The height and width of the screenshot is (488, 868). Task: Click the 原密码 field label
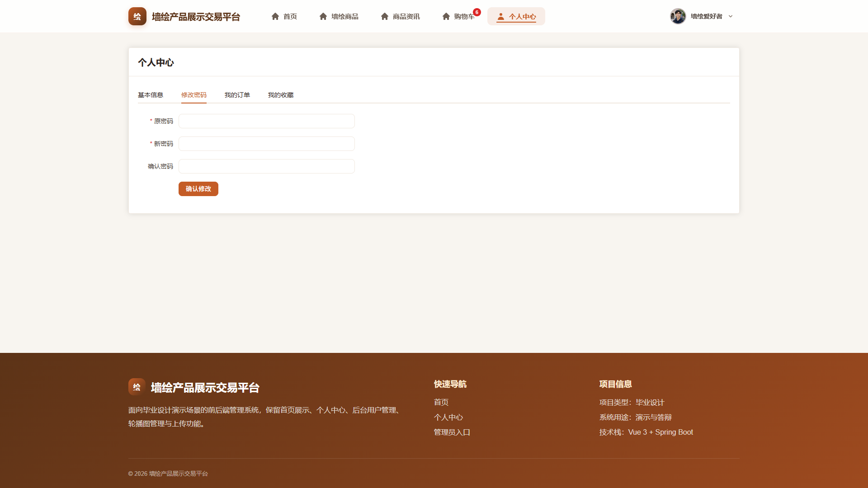[163, 121]
